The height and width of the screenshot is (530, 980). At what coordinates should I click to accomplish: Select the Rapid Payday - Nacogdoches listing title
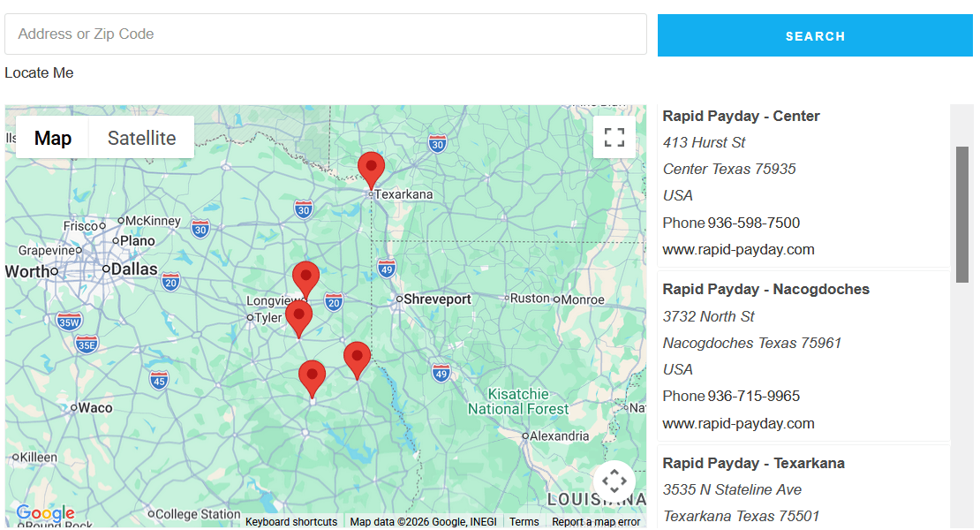pyautogui.click(x=765, y=289)
